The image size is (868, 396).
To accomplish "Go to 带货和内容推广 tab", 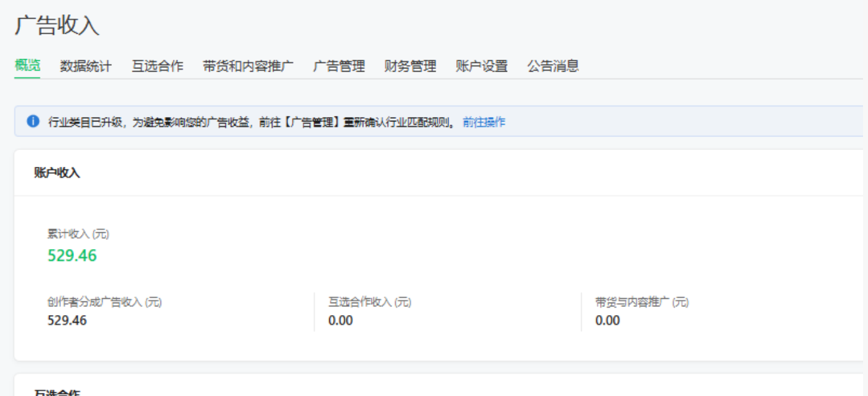I will coord(248,66).
